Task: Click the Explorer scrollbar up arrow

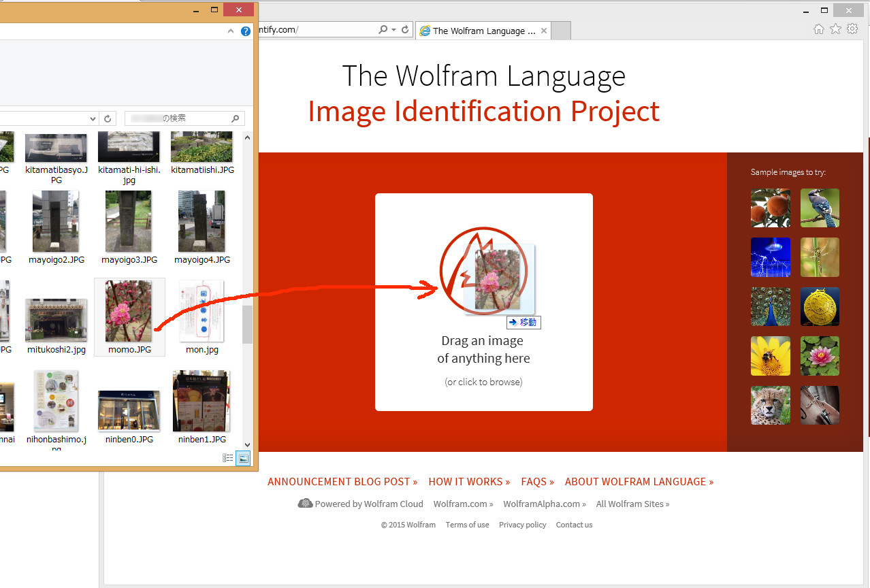Action: [247, 138]
